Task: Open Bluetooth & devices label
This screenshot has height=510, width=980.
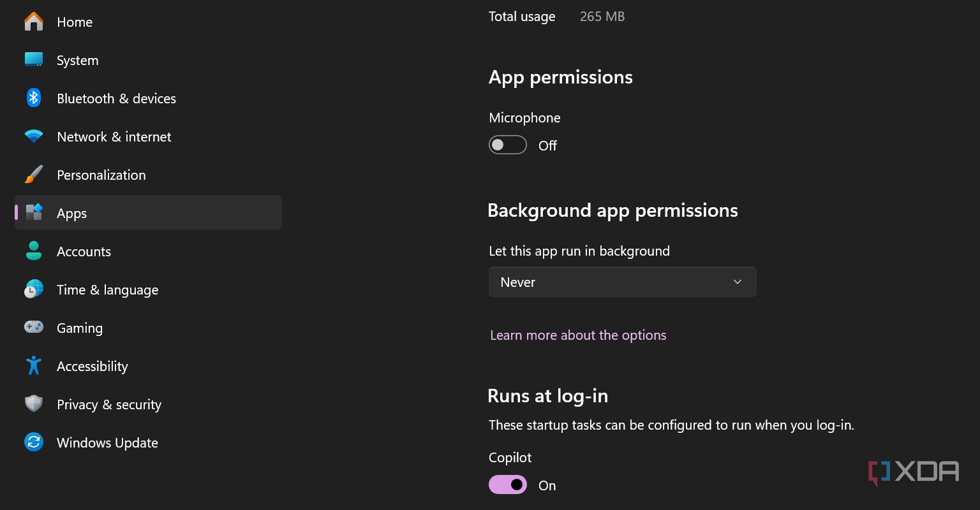Action: point(117,98)
